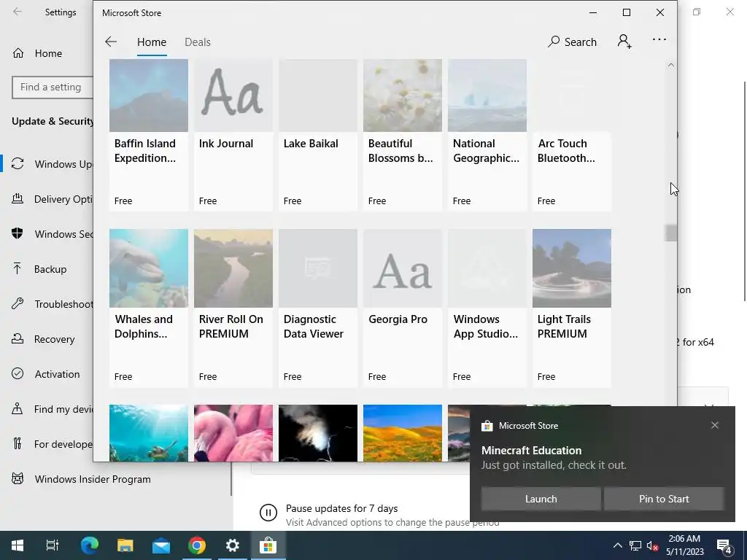Launch Google Chrome from taskbar
This screenshot has height=560, width=747.
coord(197,545)
